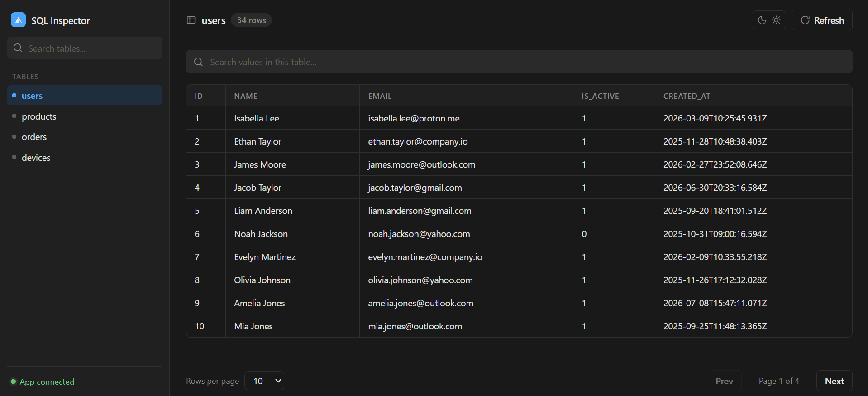This screenshot has height=396, width=868.
Task: Click timestamp 2025-09-20T18:41:01.512Z
Action: coord(715,211)
